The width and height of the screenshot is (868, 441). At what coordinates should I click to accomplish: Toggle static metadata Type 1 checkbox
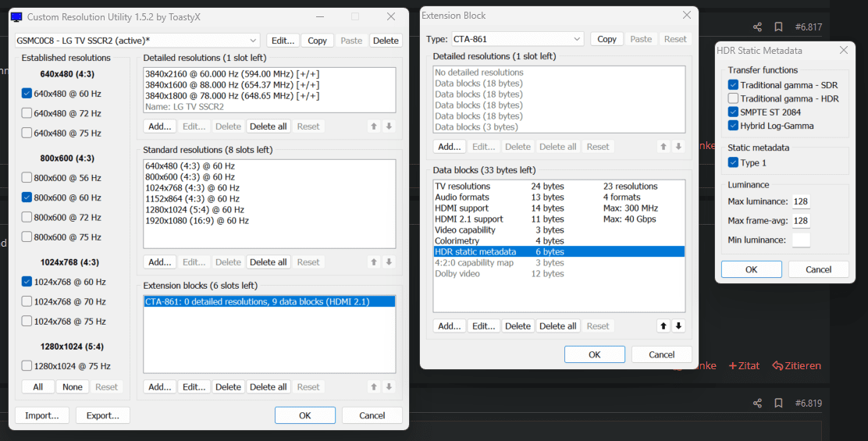(733, 162)
